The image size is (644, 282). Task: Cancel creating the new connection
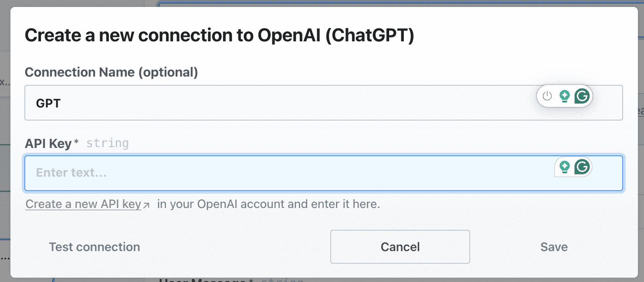[x=400, y=247]
